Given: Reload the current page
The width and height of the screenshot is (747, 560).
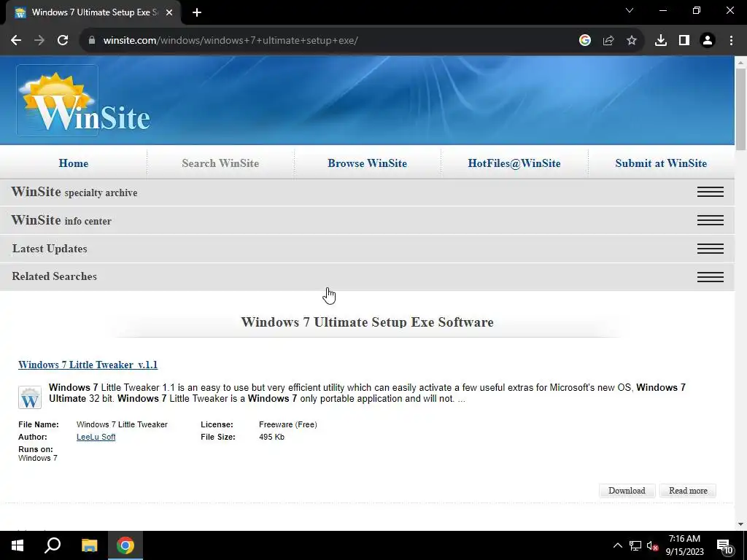Looking at the screenshot, I should [63, 41].
